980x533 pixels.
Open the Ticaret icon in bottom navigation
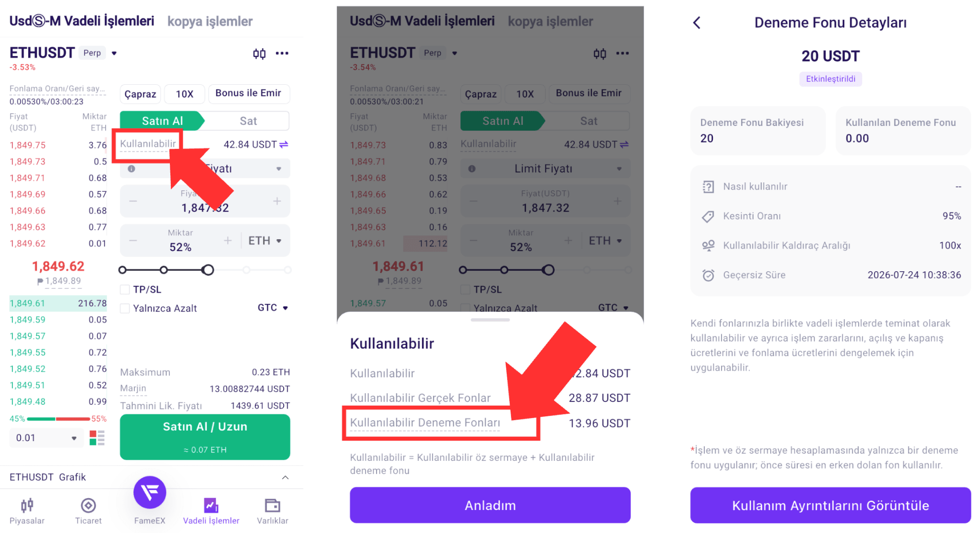88,505
